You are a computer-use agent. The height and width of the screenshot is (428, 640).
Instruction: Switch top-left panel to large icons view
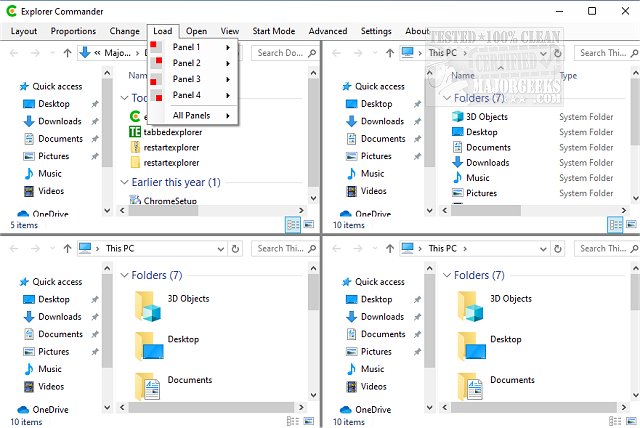click(x=308, y=225)
